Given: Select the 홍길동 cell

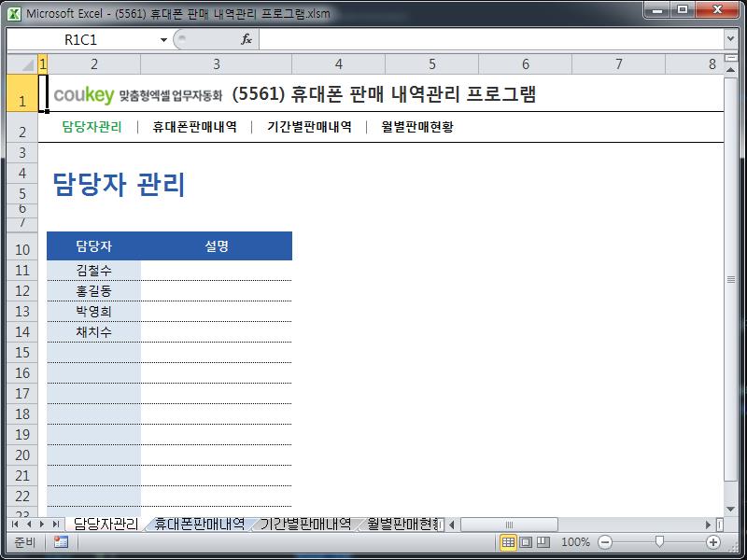Looking at the screenshot, I should click(94, 291).
